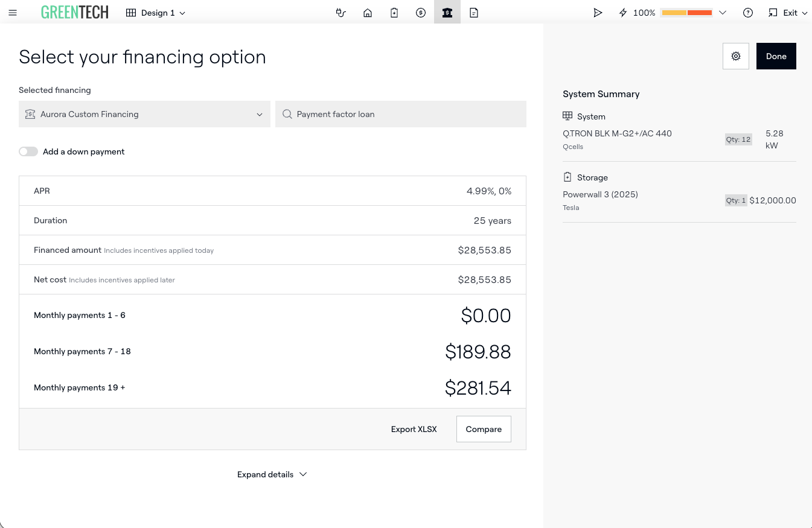812x528 pixels.
Task: Expand the energy offset chevron
Action: 723,13
